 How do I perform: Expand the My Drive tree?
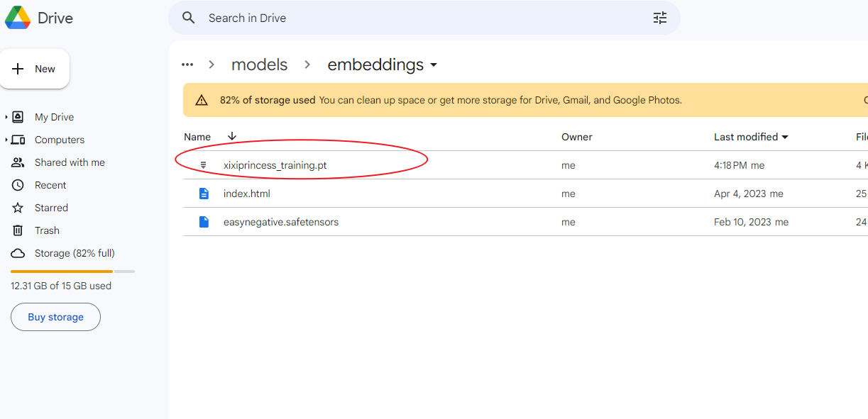(x=6, y=117)
